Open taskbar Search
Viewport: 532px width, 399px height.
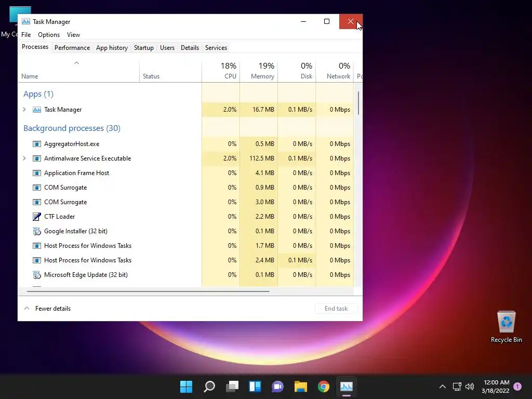click(209, 387)
